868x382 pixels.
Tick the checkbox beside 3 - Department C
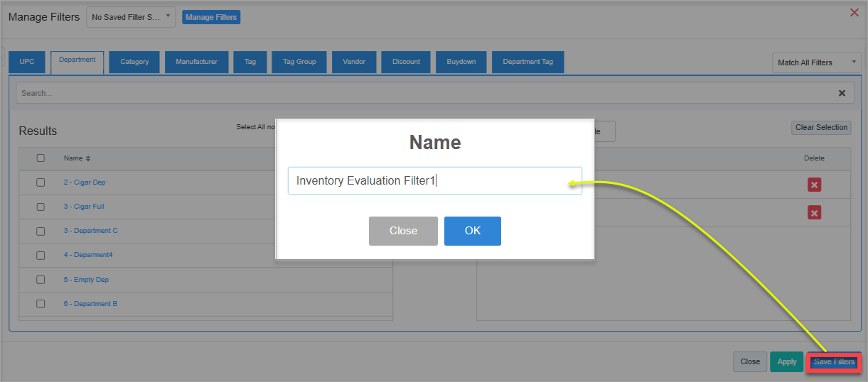point(41,231)
